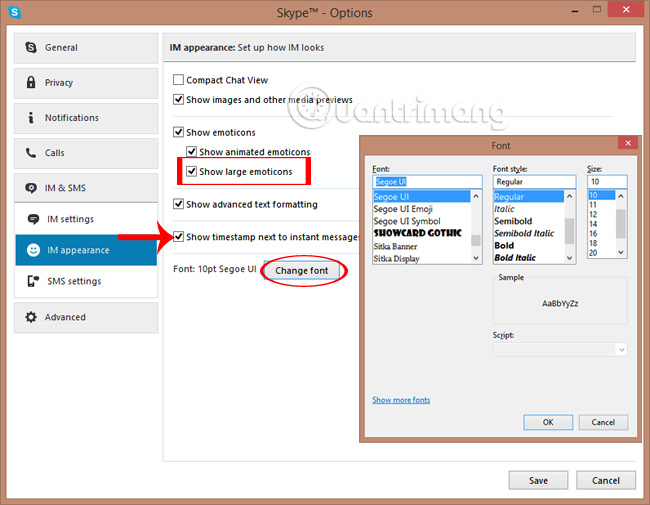This screenshot has height=505, width=650.
Task: Select Segoe UI Emoji in the font list
Action: point(422,209)
